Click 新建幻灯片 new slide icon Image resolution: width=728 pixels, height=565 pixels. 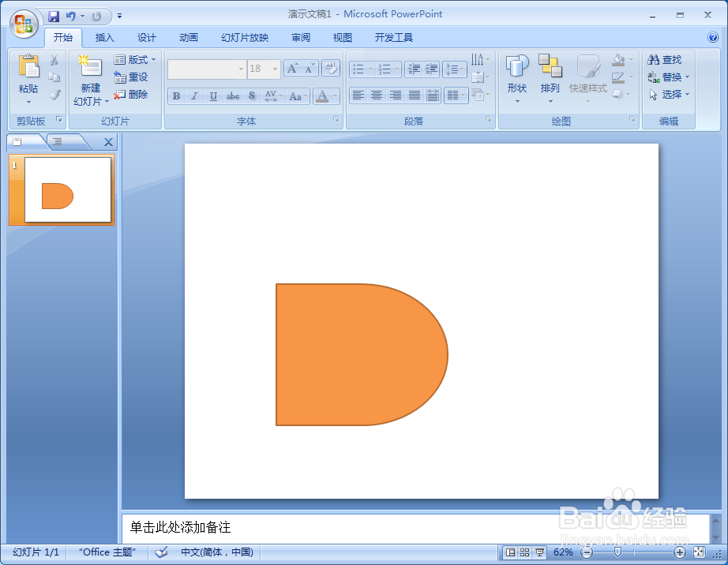tap(89, 65)
